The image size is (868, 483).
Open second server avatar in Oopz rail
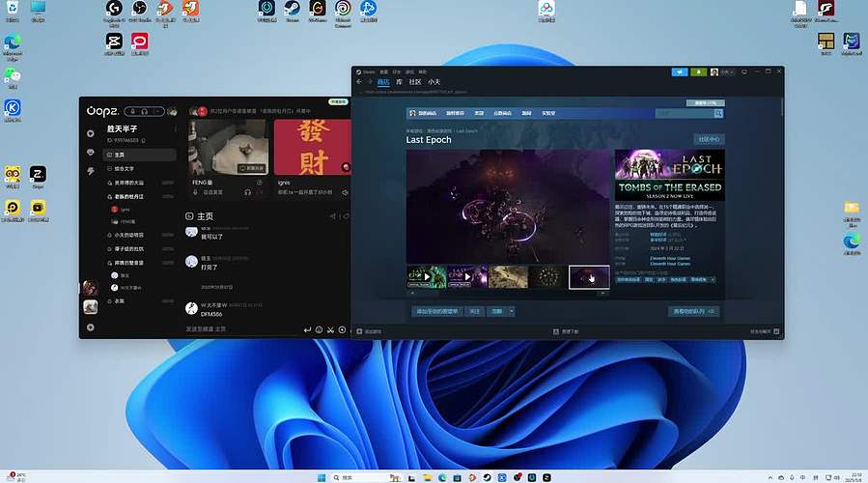pyautogui.click(x=90, y=307)
